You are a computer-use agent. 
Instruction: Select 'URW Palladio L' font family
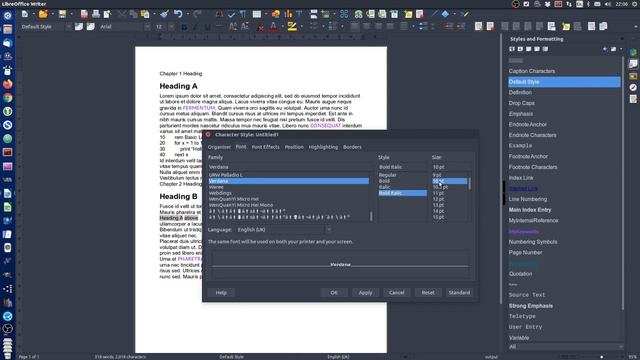226,175
